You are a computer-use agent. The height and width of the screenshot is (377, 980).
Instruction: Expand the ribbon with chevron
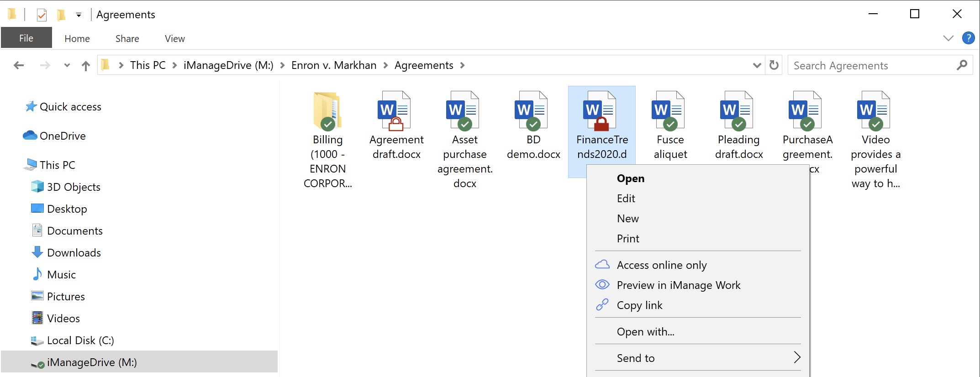(948, 38)
